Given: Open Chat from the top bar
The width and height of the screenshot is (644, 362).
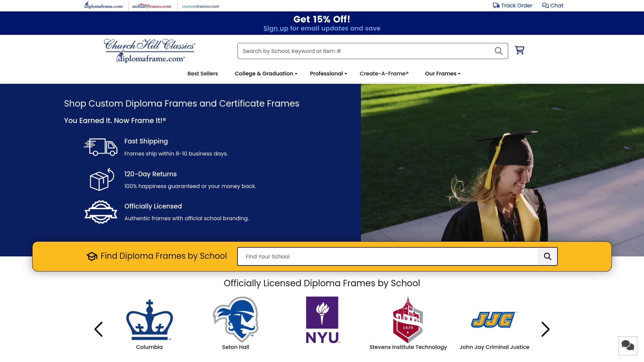Looking at the screenshot, I should coord(553,5).
